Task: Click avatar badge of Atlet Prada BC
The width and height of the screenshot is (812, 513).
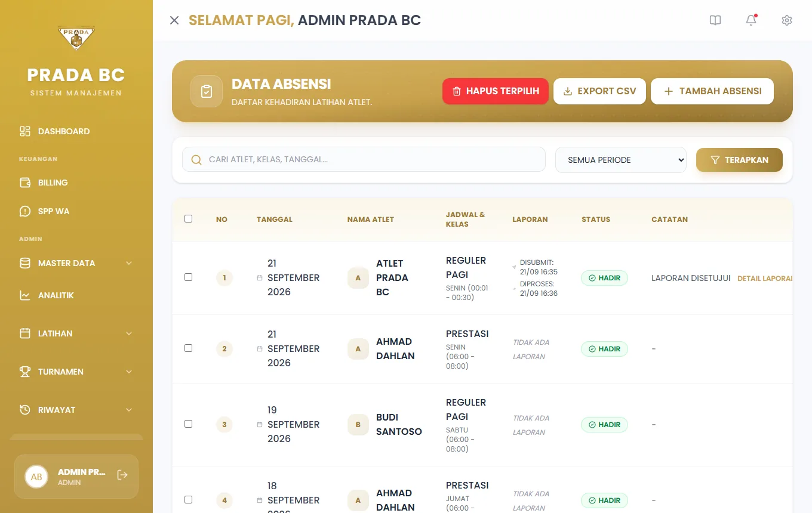Action: click(x=358, y=278)
